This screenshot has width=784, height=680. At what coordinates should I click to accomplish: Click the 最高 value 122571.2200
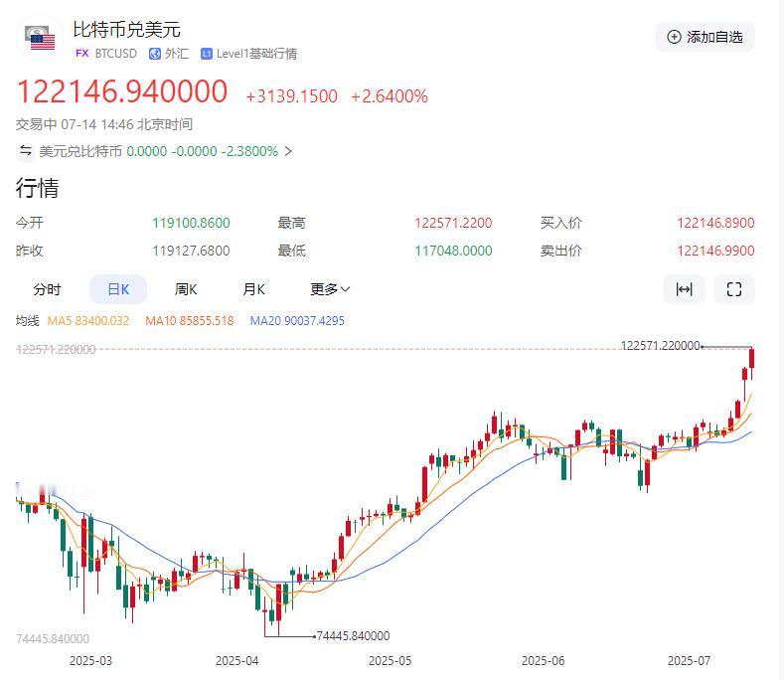click(x=453, y=223)
